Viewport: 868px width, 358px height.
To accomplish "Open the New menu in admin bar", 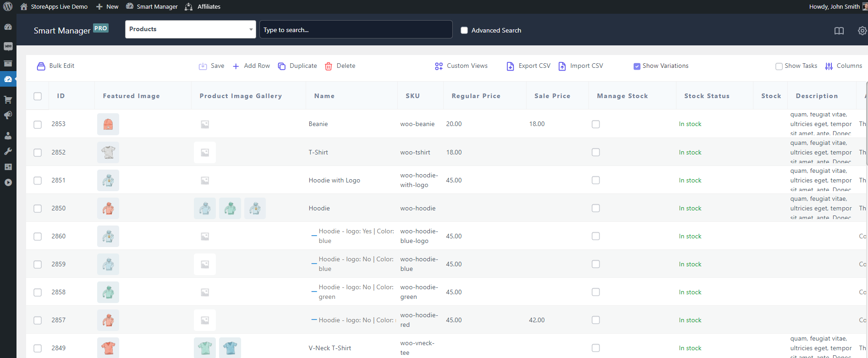I will [x=107, y=6].
